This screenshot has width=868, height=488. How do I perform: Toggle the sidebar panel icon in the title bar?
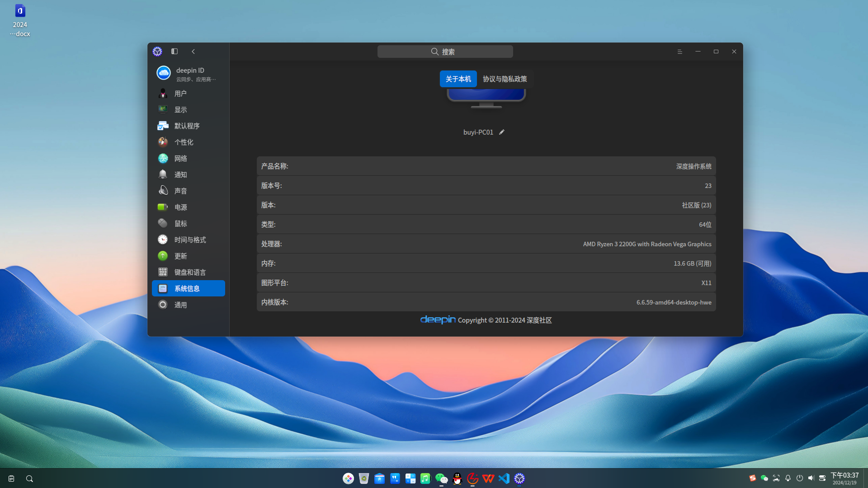tap(175, 52)
